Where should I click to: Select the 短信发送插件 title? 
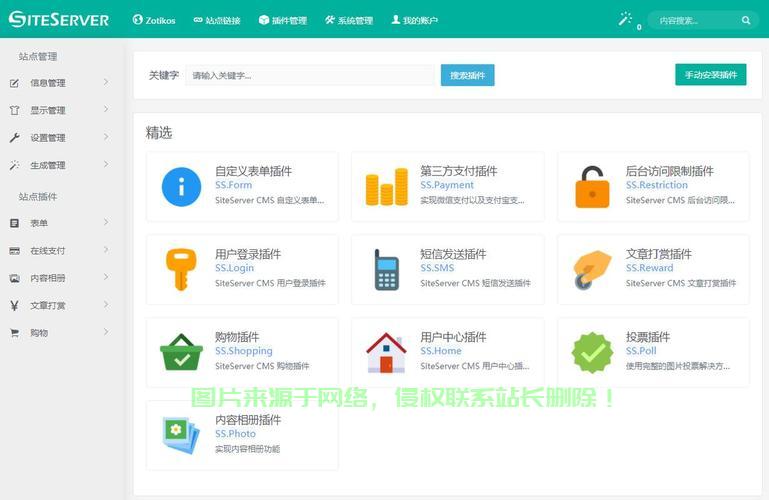pyautogui.click(x=453, y=254)
